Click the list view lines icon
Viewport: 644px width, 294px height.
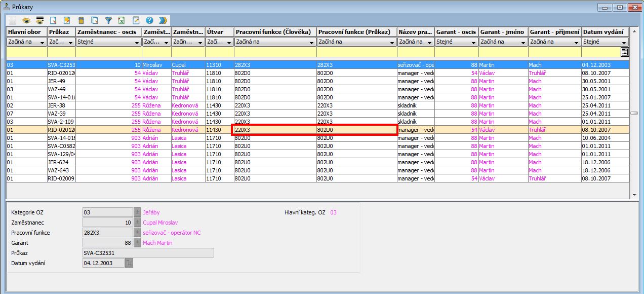(x=13, y=20)
